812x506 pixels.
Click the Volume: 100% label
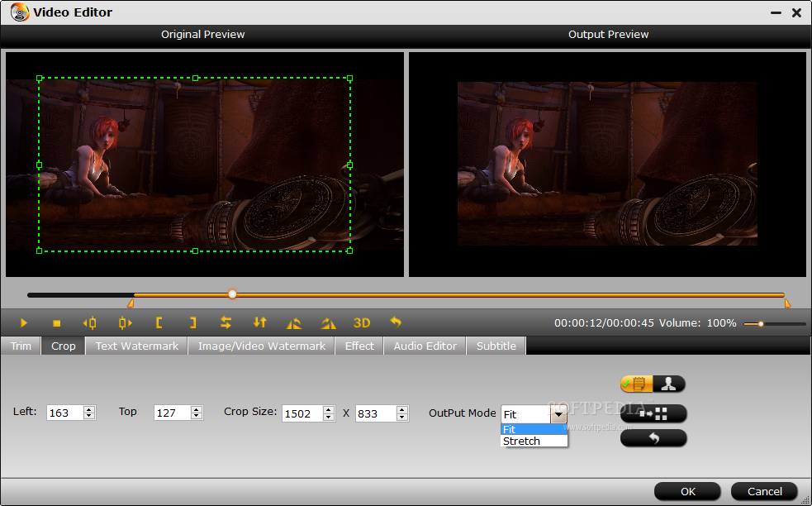tap(697, 323)
